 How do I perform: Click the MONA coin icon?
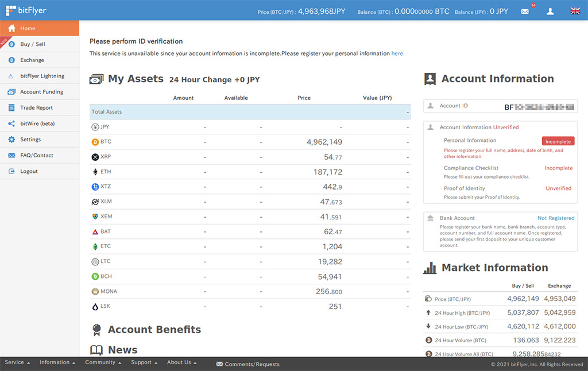click(95, 292)
